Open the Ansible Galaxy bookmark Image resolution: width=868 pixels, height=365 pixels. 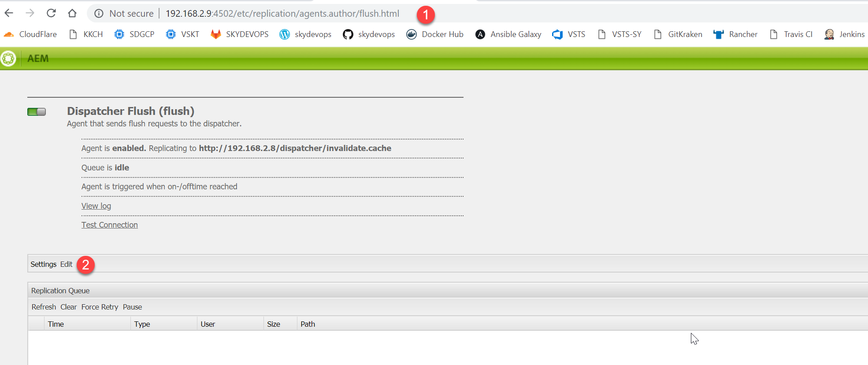(508, 34)
